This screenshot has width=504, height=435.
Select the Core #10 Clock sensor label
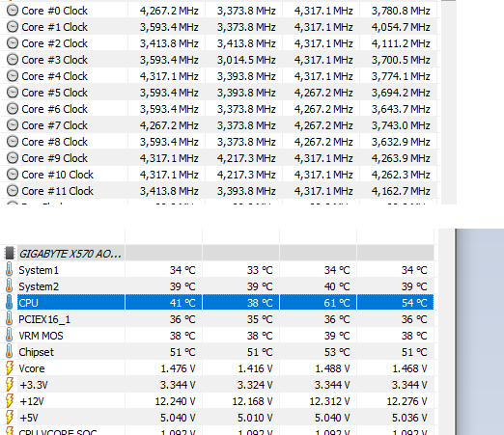(57, 175)
